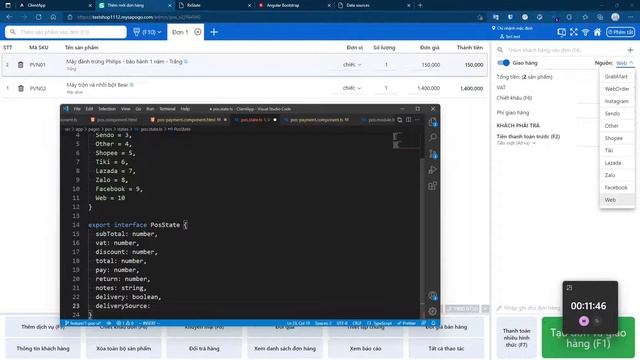This screenshot has height=360, width=640.
Task: Open unit dropdown for PVN01 row
Action: 352,64
